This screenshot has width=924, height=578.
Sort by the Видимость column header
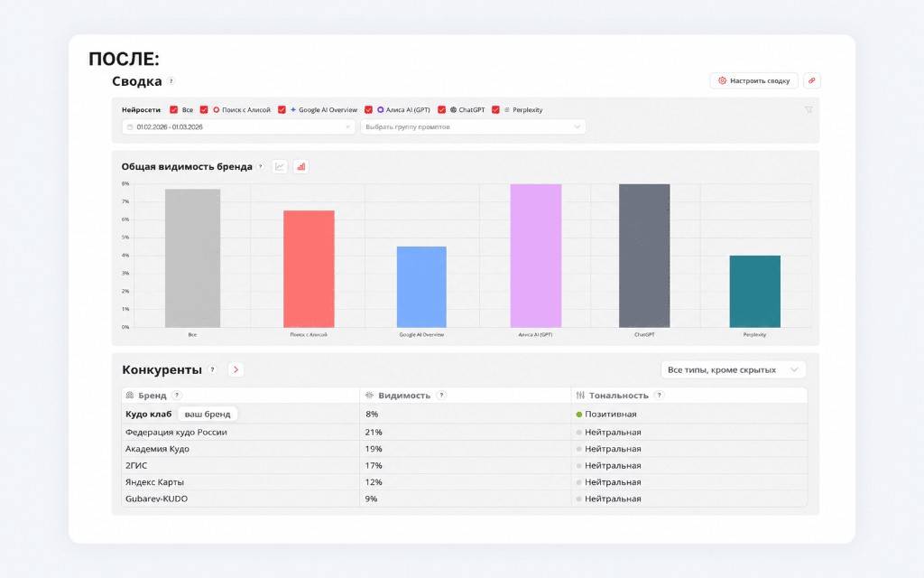(404, 396)
